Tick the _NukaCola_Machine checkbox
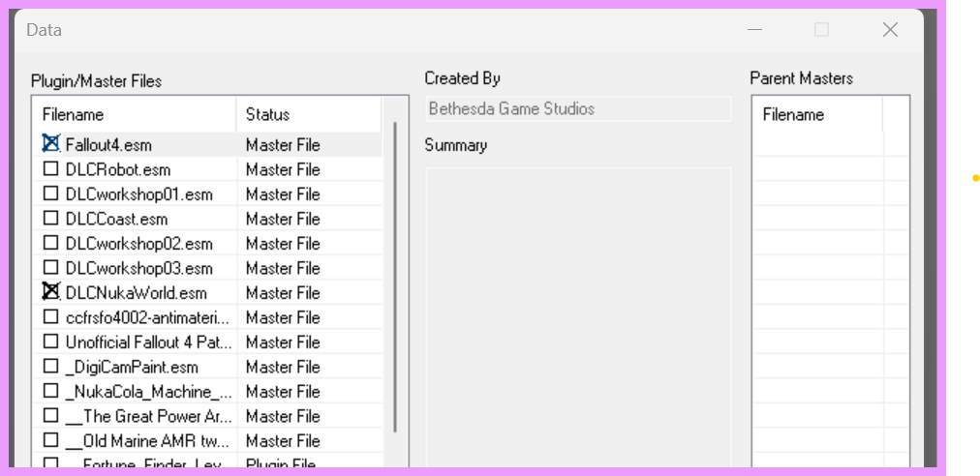Image resolution: width=980 pixels, height=476 pixels. [x=50, y=391]
